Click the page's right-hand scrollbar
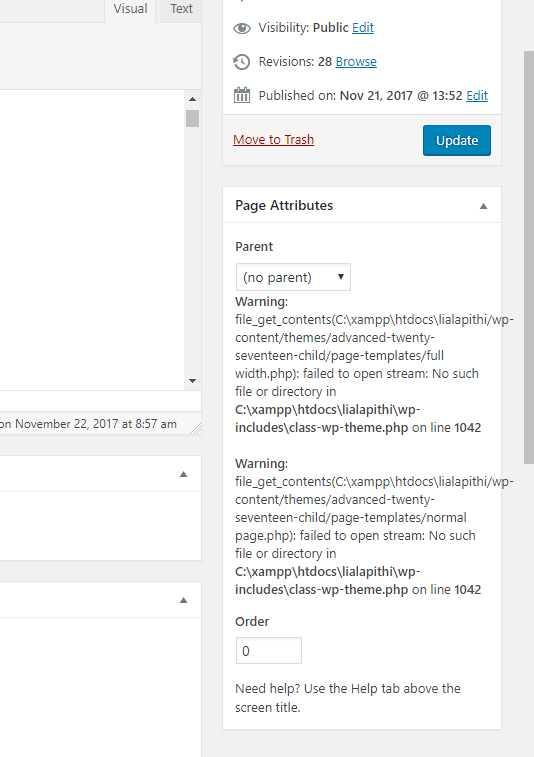The image size is (534, 757). click(x=529, y=257)
